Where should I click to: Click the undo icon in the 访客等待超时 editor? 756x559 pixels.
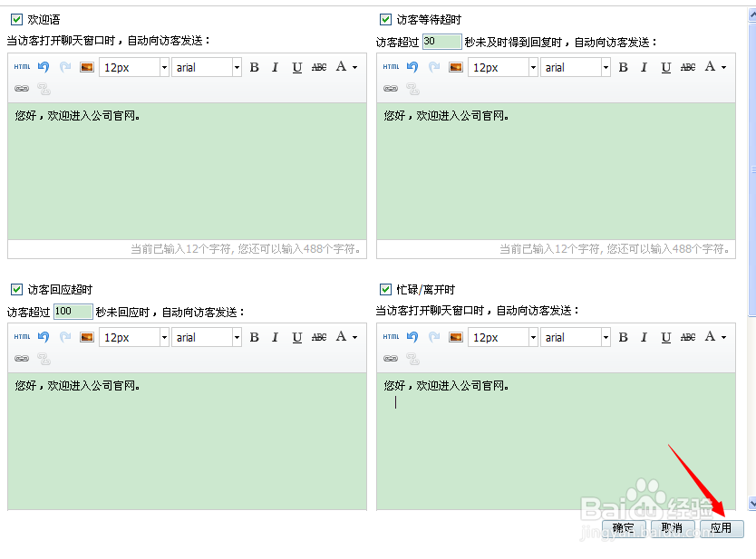coord(412,66)
